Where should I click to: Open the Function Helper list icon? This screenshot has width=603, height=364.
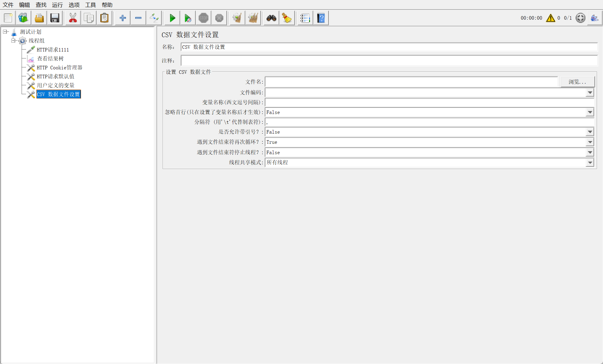tap(305, 18)
